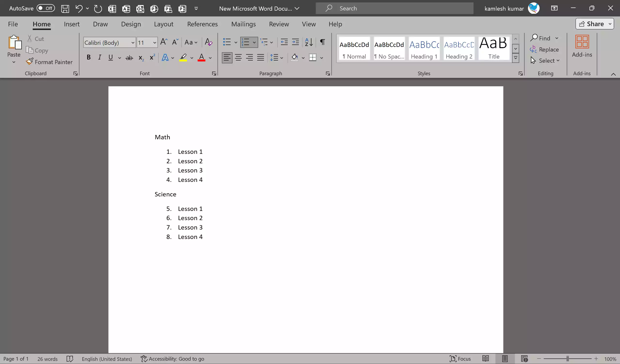The height and width of the screenshot is (364, 620).
Task: Click the Bold formatting icon
Action: (x=88, y=58)
